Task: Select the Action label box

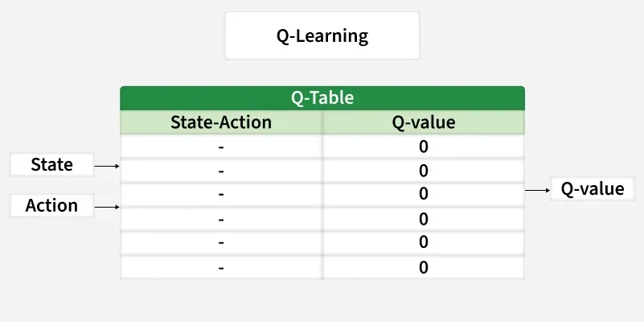Action: [x=51, y=205]
